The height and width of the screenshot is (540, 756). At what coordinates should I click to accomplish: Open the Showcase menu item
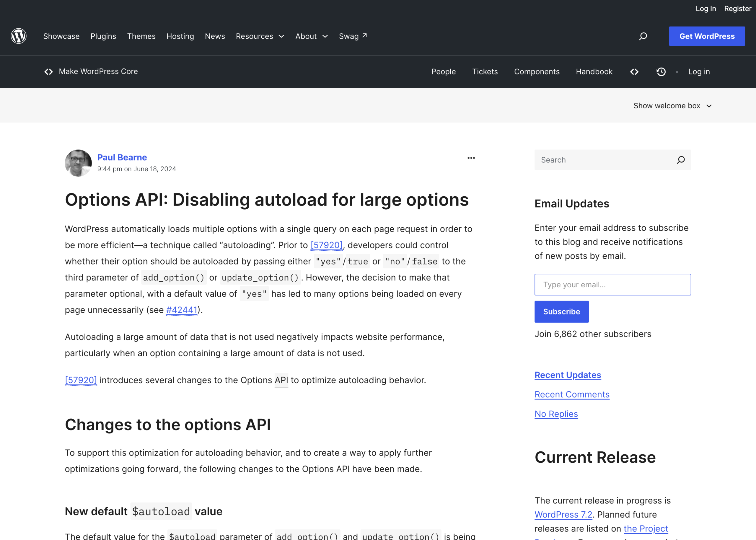click(61, 36)
